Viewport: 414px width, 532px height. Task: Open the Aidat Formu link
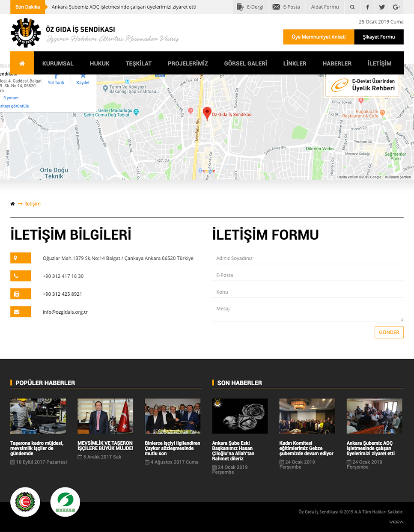[325, 7]
